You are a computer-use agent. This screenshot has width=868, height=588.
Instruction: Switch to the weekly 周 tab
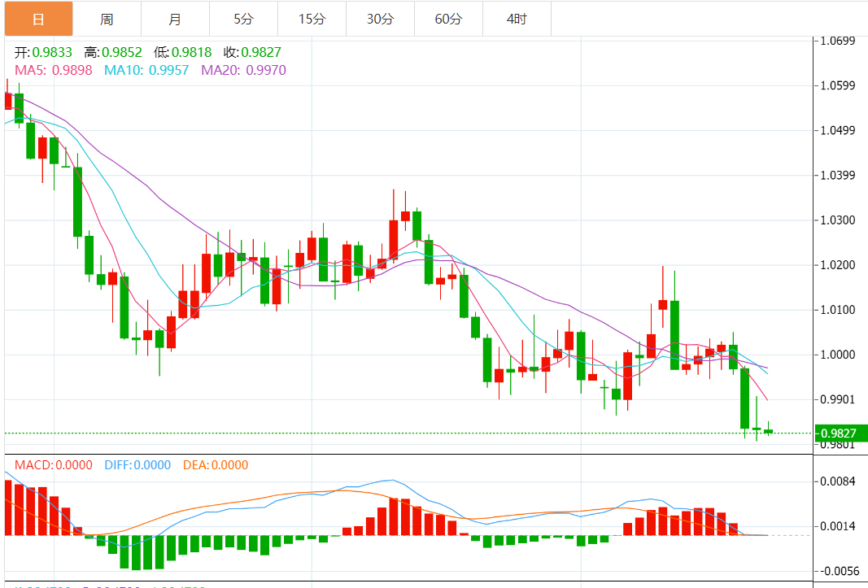tap(107, 19)
